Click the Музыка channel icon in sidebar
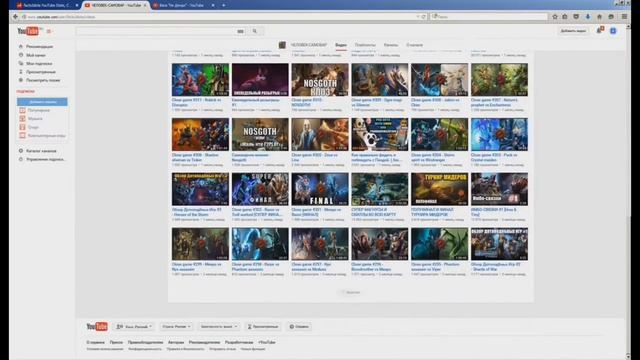This screenshot has width=640, height=360. coord(22,118)
